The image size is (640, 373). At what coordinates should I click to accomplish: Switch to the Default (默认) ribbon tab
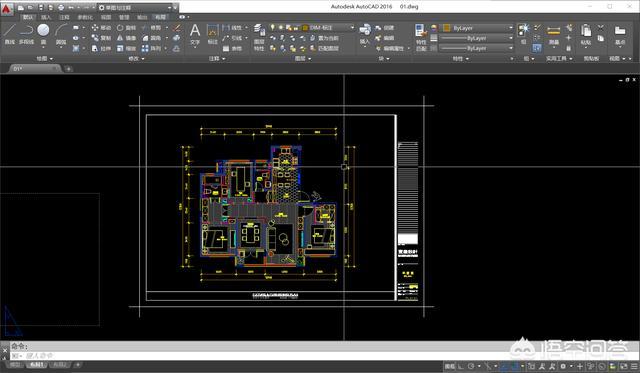point(28,17)
